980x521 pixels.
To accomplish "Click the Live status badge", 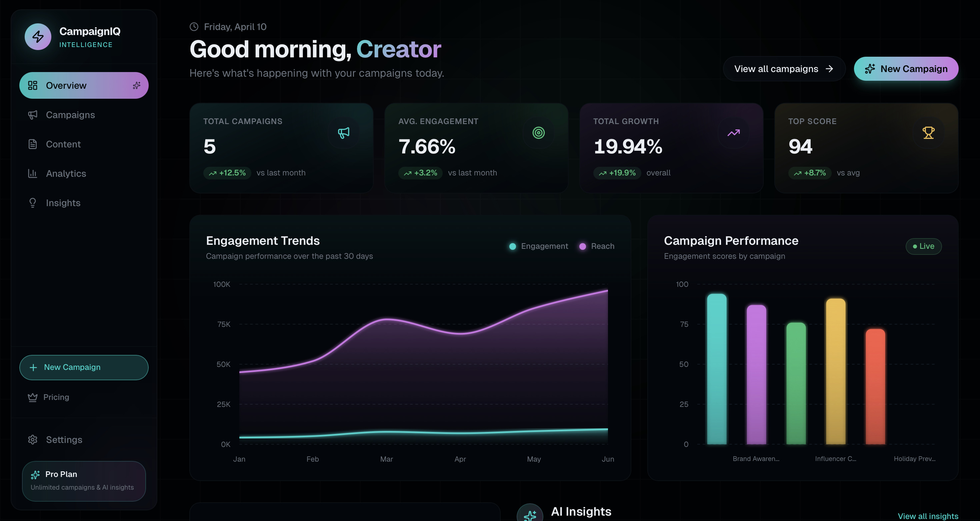I will point(923,246).
